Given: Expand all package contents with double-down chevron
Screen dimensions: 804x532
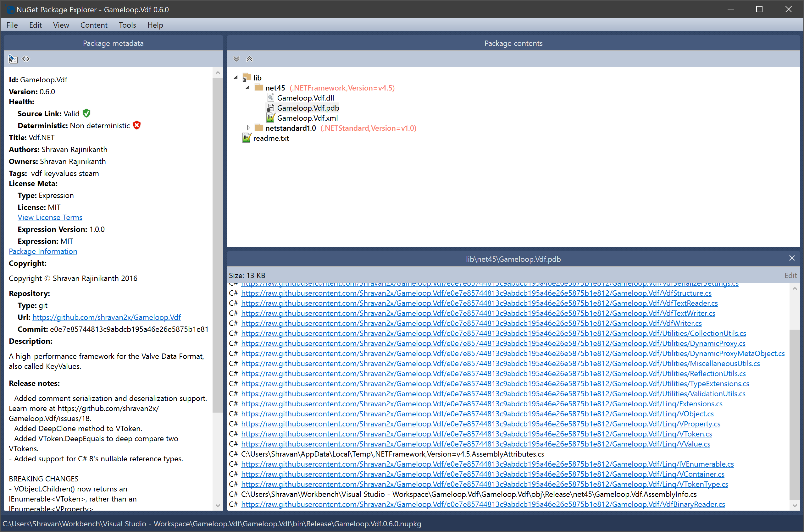Looking at the screenshot, I should (236, 59).
